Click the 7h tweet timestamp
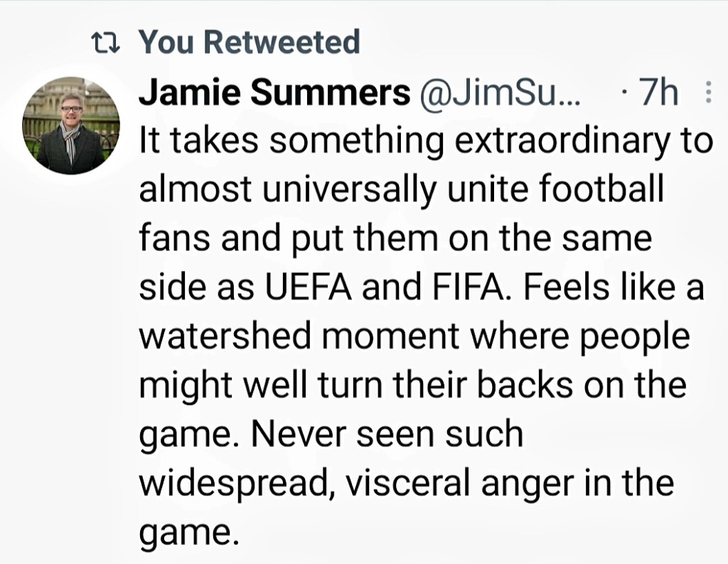 click(x=657, y=94)
